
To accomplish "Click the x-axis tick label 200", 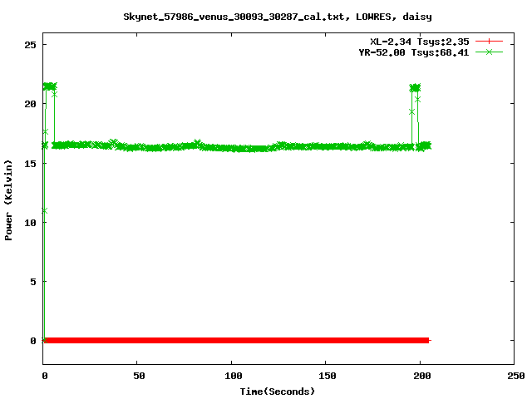I will coord(422,376).
